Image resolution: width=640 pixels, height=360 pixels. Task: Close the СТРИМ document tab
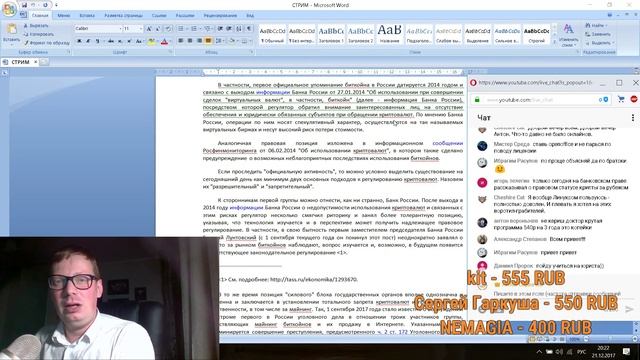click(36, 62)
